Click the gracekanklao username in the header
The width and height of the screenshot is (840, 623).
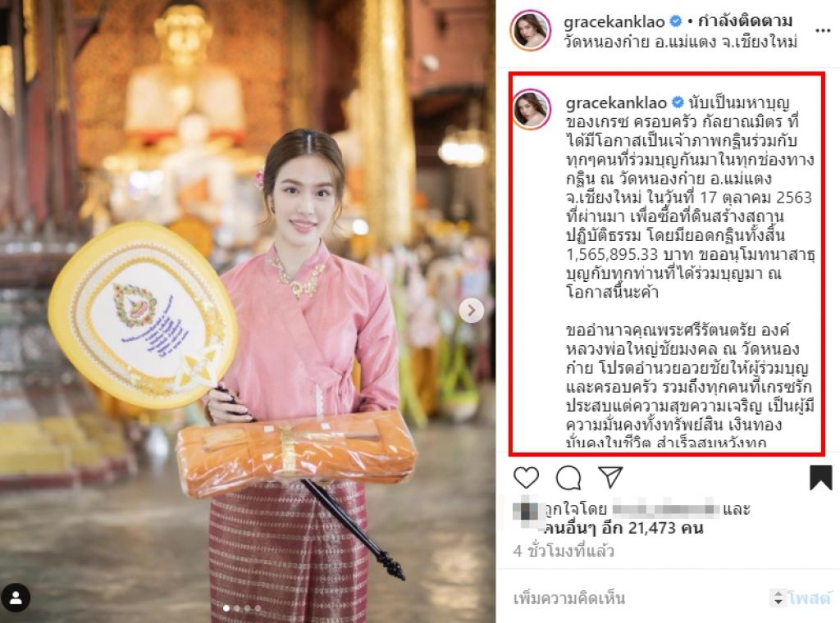(614, 21)
